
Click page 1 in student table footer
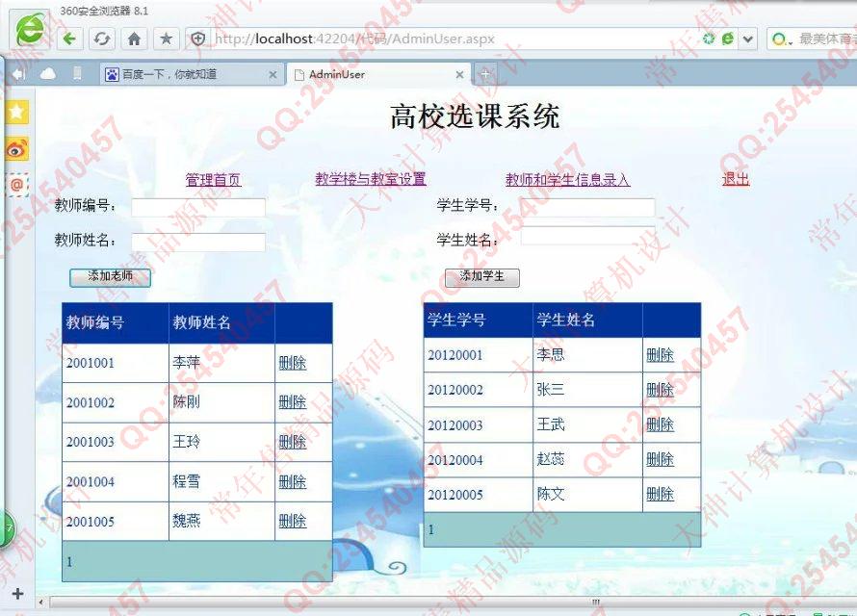tap(431, 529)
